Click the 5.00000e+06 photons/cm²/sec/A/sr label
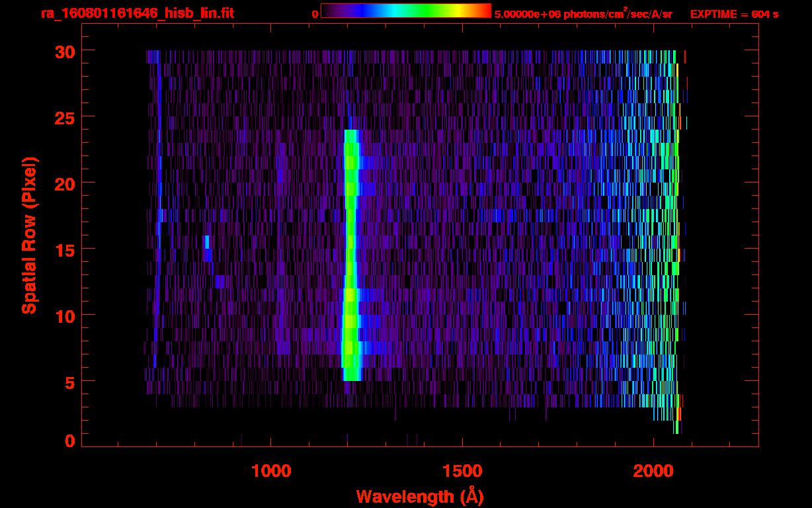812x508 pixels. click(583, 13)
